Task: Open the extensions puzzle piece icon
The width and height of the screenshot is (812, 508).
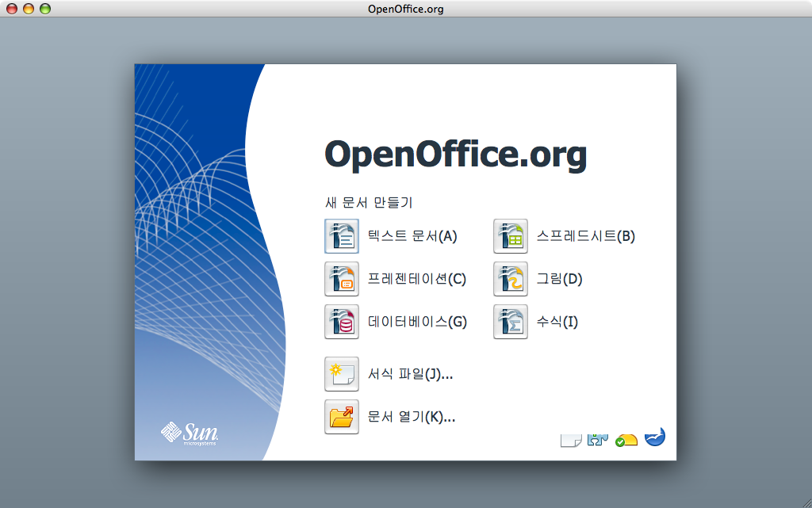Action: pyautogui.click(x=598, y=439)
